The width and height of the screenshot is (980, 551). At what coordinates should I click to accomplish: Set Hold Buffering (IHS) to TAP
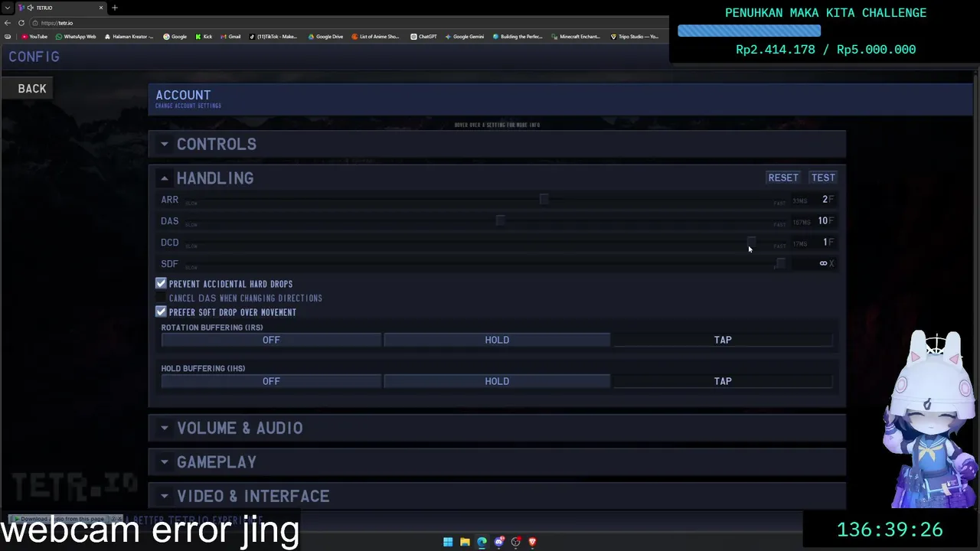click(x=723, y=381)
